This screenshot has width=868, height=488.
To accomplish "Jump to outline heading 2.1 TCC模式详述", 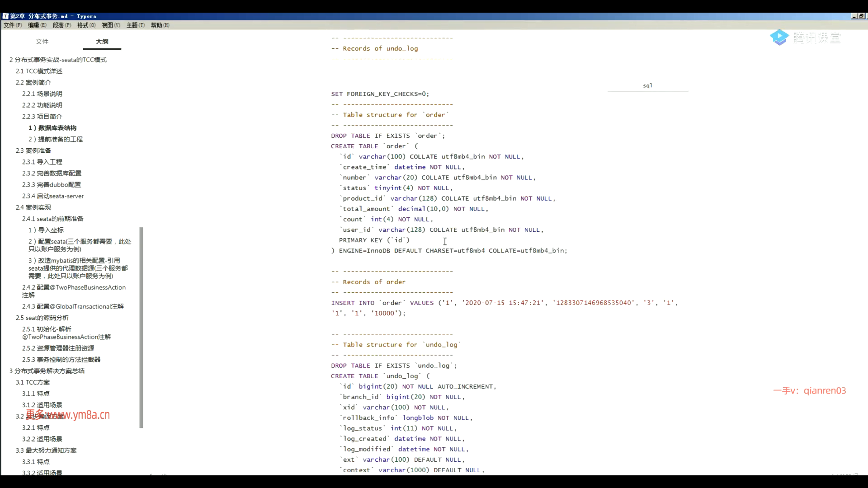I will tap(39, 71).
